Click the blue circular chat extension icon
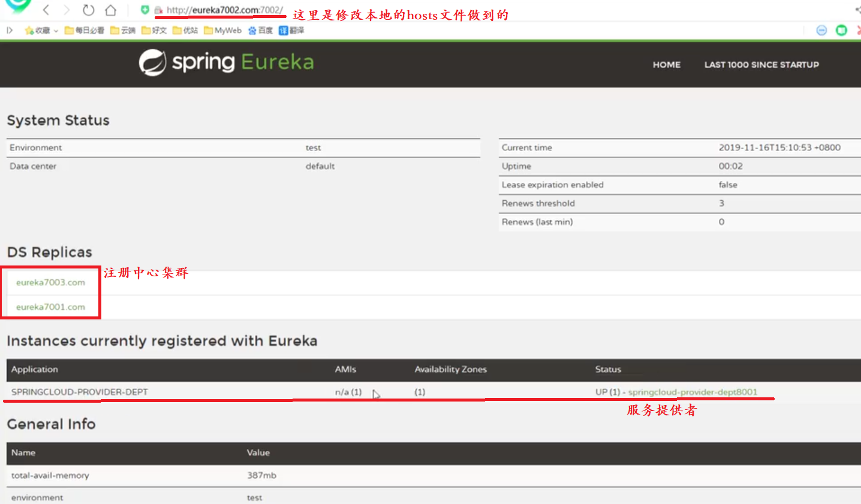This screenshot has width=861, height=504. coord(821,30)
